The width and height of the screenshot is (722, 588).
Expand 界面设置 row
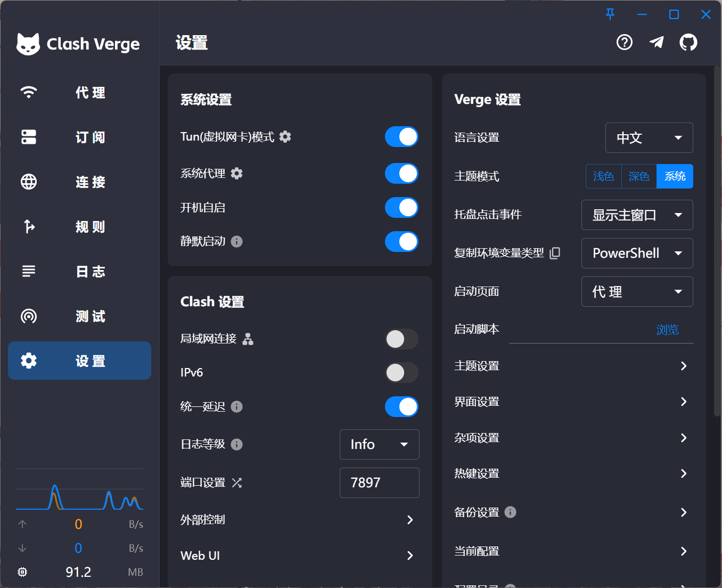click(x=573, y=402)
